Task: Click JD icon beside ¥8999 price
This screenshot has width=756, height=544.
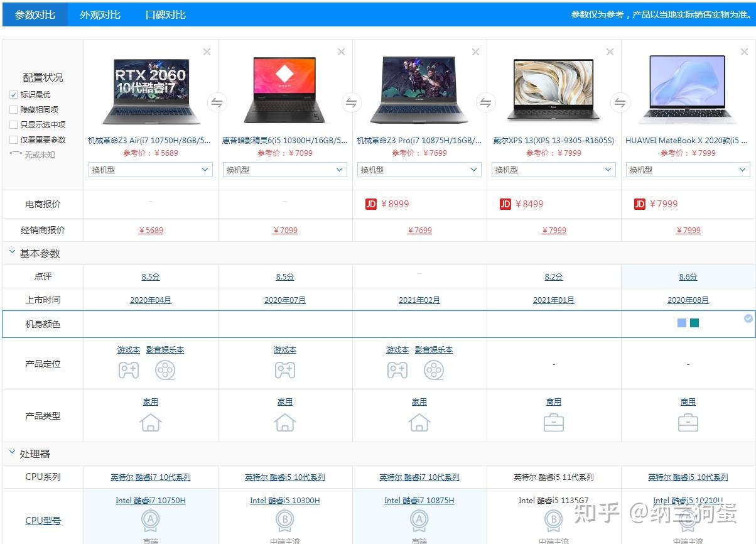Action: click(x=371, y=204)
